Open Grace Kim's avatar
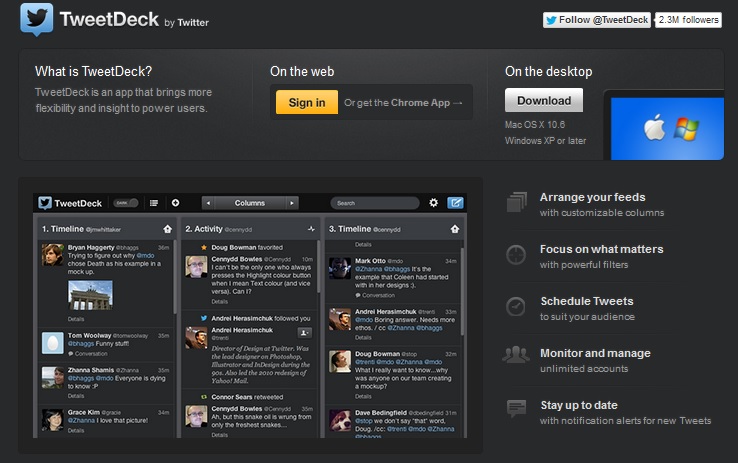The image size is (738, 463). tap(52, 420)
